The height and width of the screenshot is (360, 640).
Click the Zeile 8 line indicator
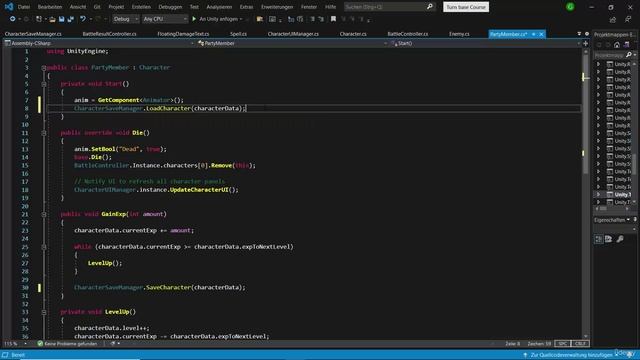click(513, 344)
